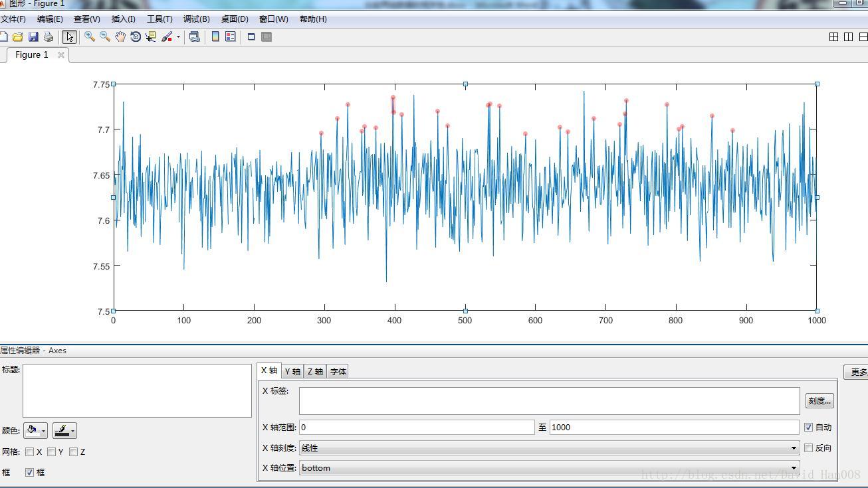Select the Zoom Out magnifier tool
Image resolution: width=868 pixels, height=488 pixels.
[104, 37]
